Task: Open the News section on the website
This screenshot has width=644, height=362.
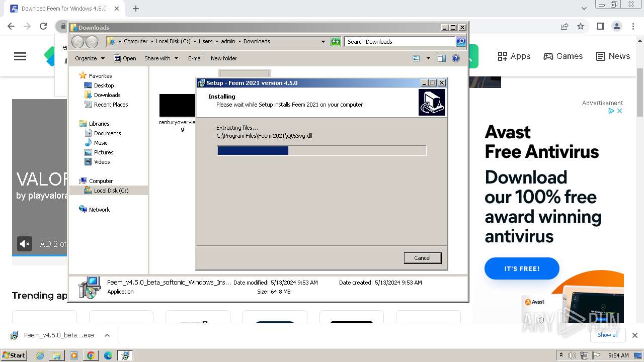Action: click(x=613, y=56)
